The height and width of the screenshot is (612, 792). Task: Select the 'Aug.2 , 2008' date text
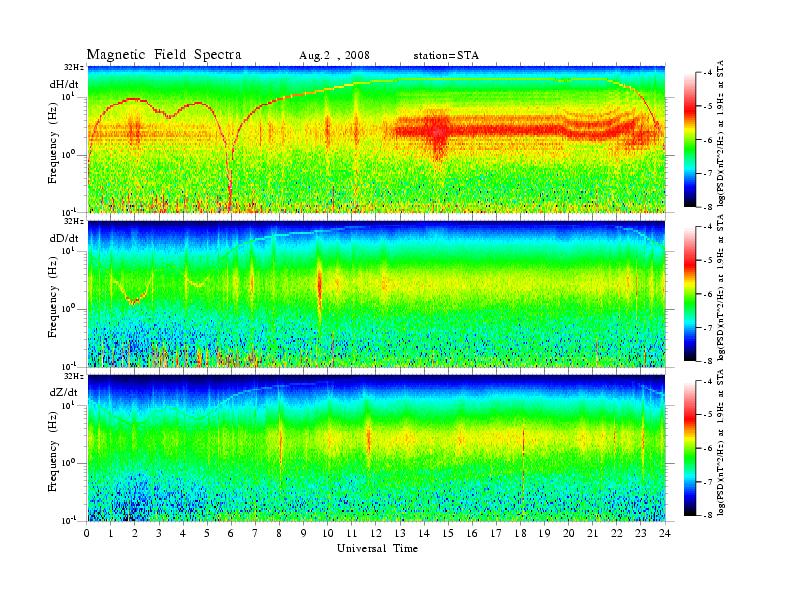point(334,56)
